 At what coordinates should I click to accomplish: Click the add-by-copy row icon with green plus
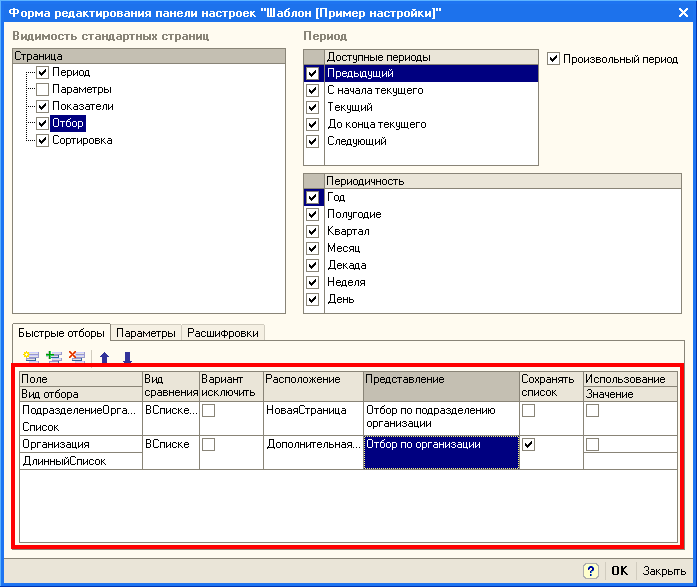point(54,357)
